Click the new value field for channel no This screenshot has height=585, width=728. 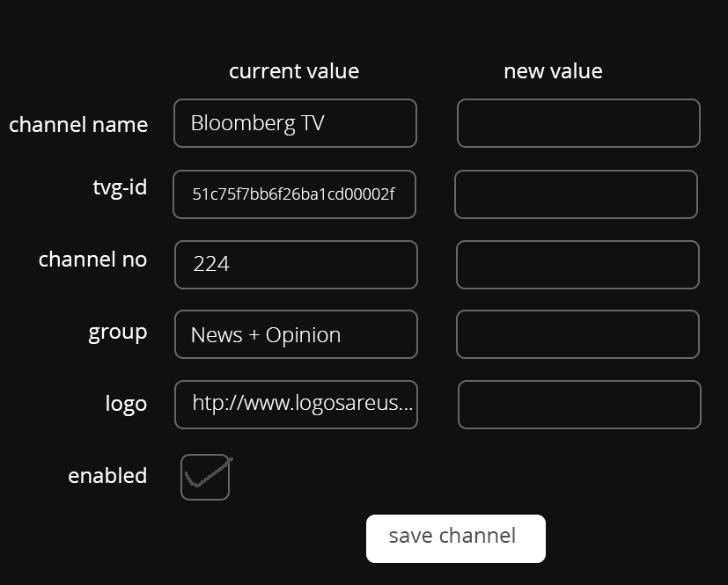(x=577, y=264)
